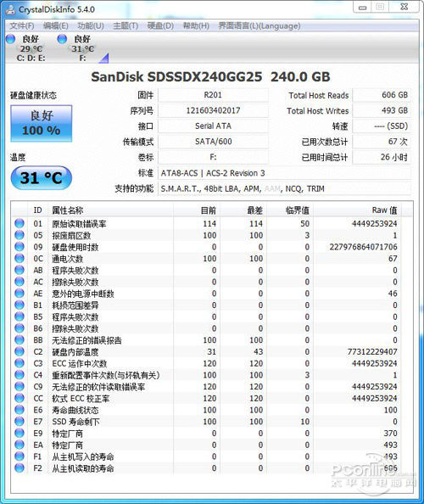Click the 良好 100% health status button
Screen dimensions: 424x504
(x=41, y=123)
